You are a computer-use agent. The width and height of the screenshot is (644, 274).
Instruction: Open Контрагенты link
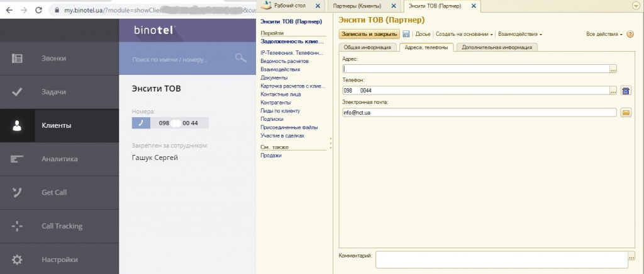[275, 103]
